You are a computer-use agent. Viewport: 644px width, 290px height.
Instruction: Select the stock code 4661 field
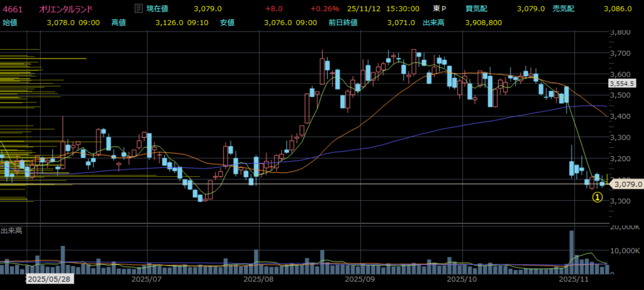(13, 9)
